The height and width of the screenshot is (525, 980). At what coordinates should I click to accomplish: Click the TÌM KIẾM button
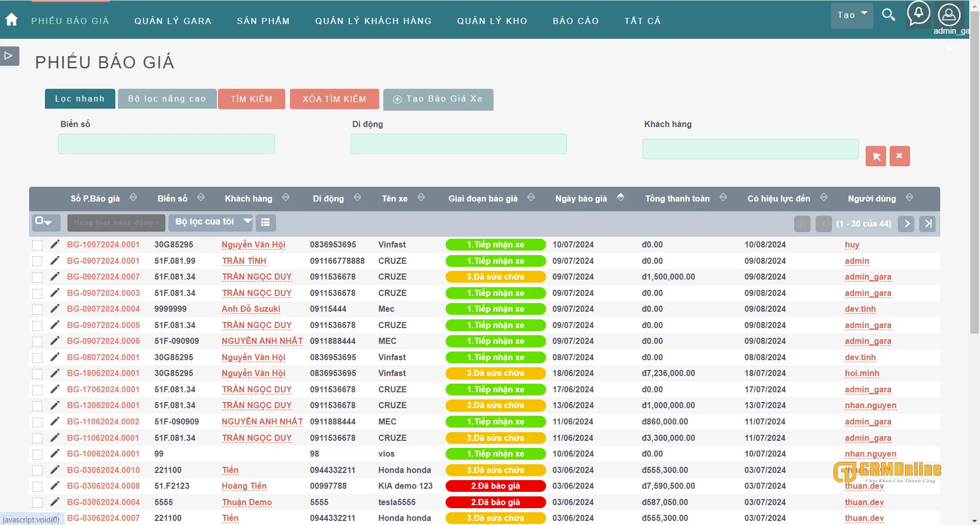pos(251,99)
